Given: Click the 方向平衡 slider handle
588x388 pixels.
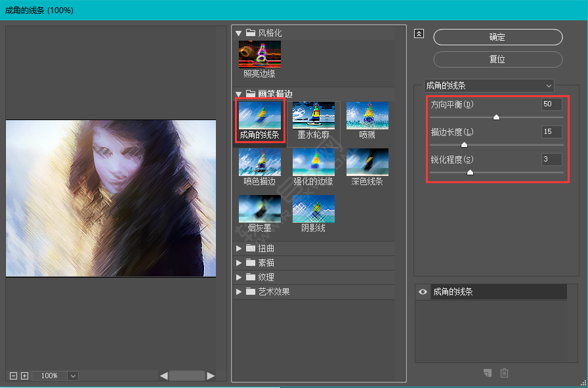Looking at the screenshot, I should coord(496,118).
